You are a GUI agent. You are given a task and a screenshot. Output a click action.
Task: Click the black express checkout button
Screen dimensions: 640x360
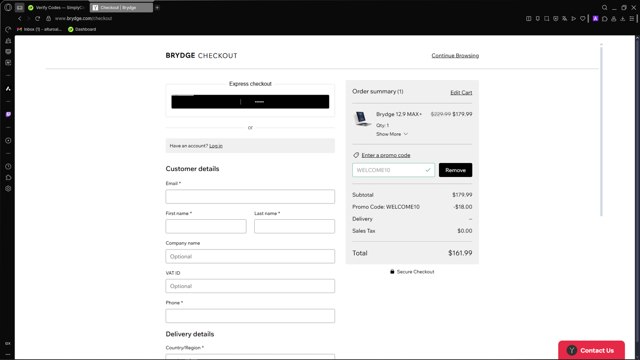point(250,102)
